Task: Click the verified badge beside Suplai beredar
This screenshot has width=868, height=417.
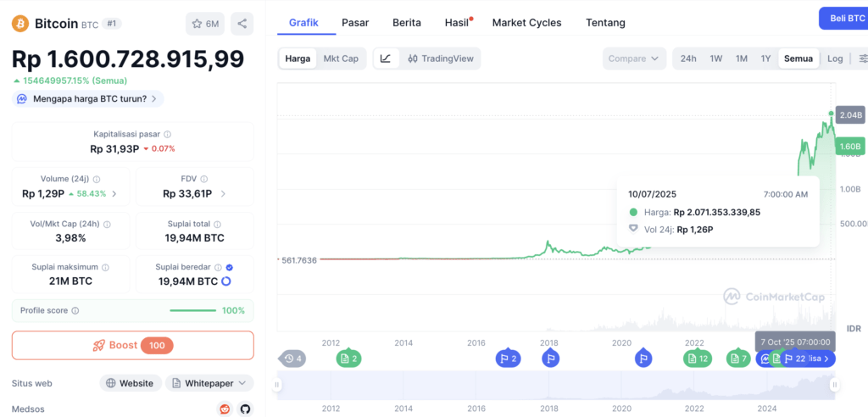Action: pyautogui.click(x=230, y=267)
